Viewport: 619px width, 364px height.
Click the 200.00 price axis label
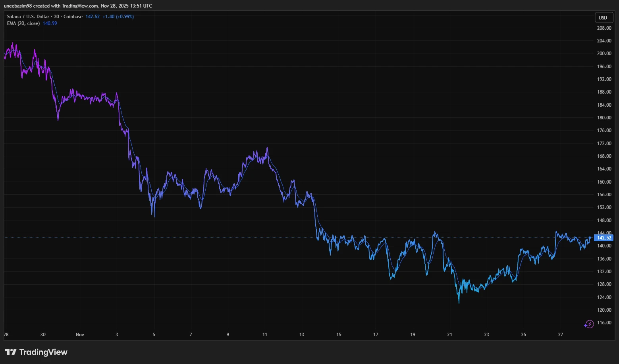click(x=604, y=54)
